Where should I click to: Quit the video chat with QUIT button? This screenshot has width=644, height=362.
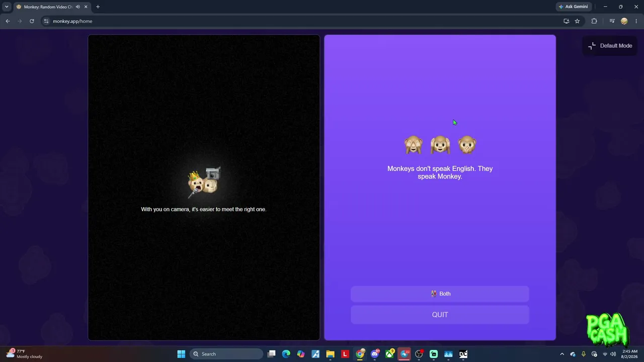(x=440, y=315)
